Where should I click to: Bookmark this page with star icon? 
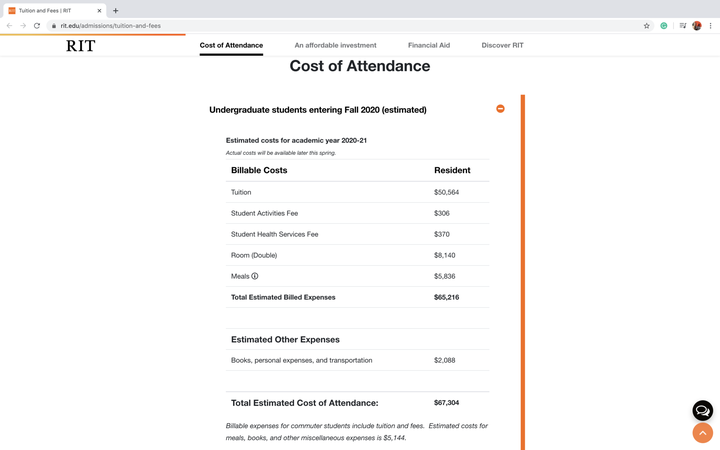click(647, 26)
